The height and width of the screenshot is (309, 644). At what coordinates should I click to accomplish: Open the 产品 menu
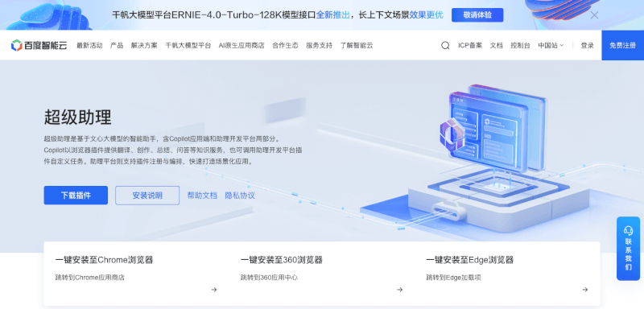point(117,46)
